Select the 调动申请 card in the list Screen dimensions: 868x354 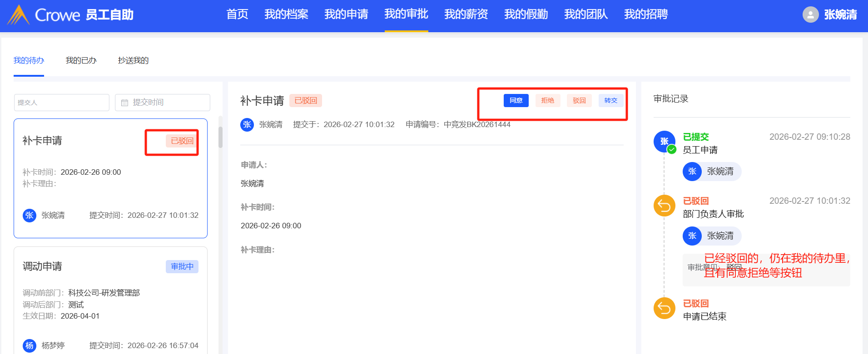(110, 300)
